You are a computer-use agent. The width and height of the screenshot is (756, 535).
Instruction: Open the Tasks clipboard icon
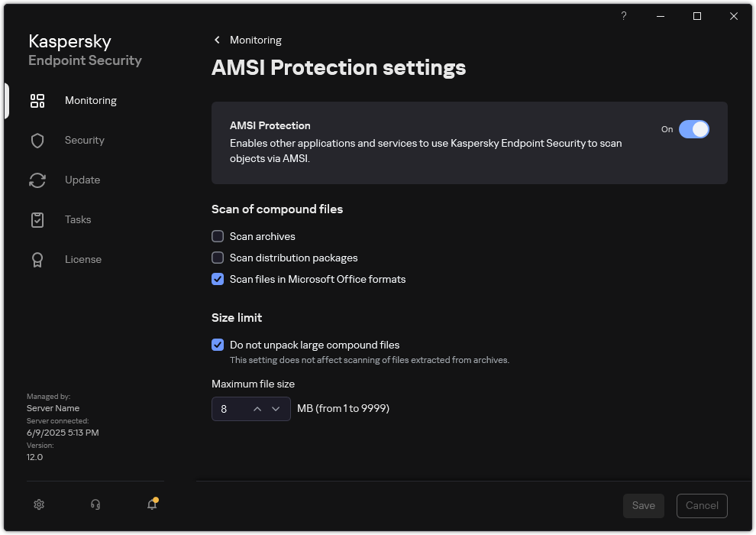(x=37, y=219)
